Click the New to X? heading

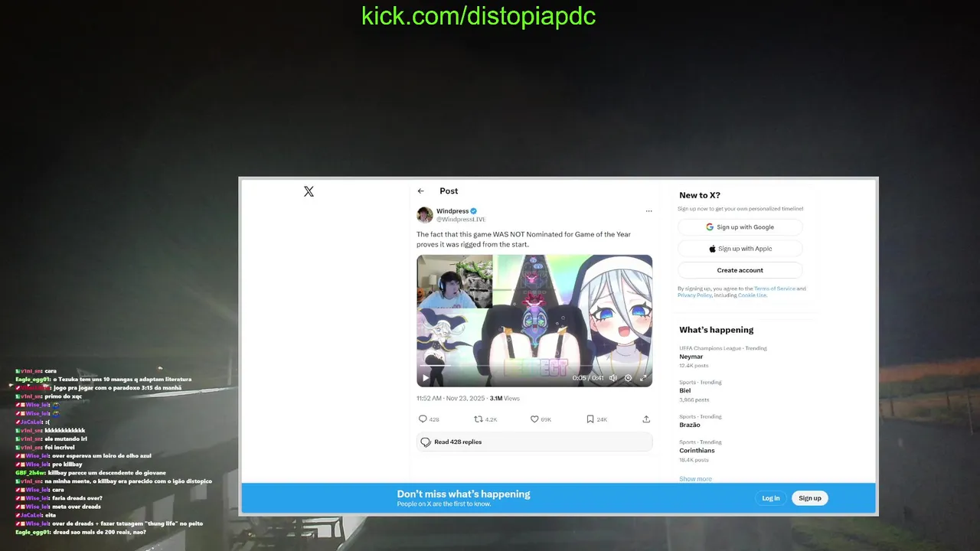700,195
